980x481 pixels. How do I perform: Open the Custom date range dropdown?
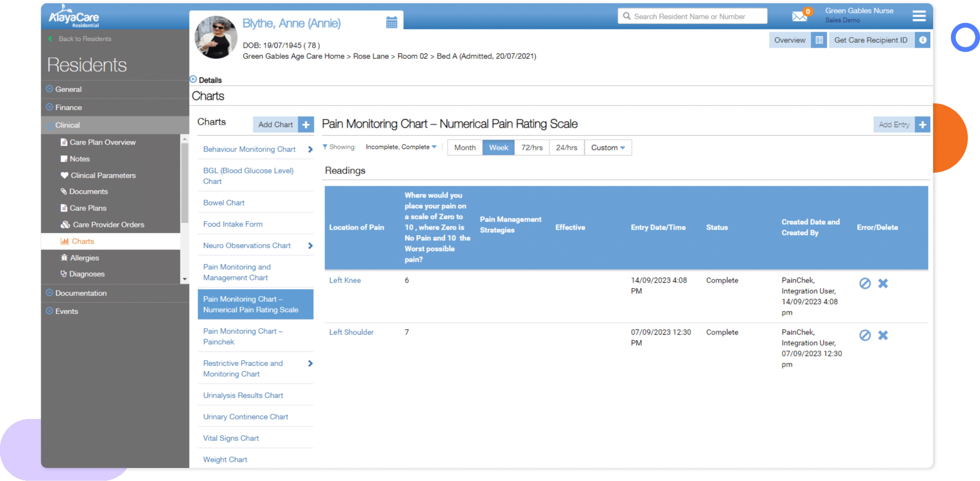(x=608, y=148)
